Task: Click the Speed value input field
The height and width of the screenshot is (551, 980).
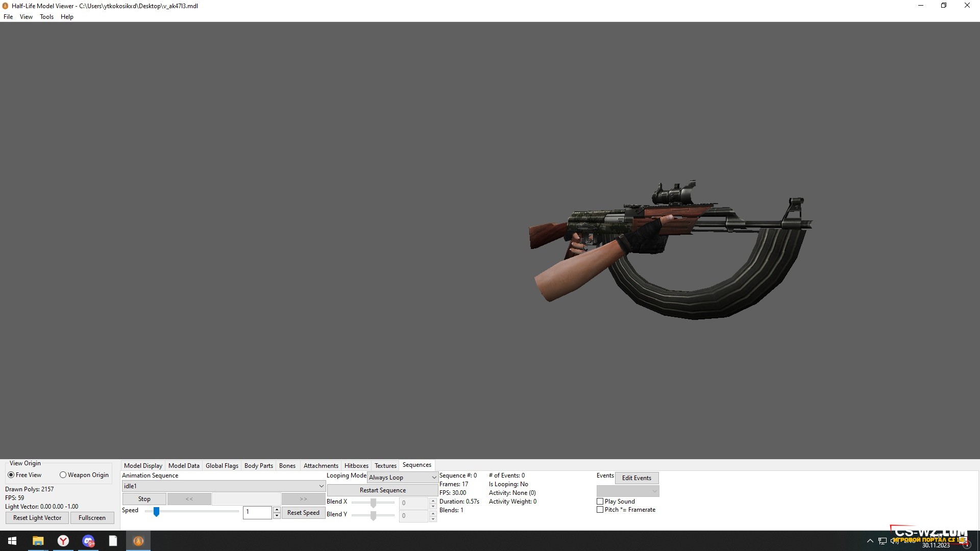Action: click(258, 512)
